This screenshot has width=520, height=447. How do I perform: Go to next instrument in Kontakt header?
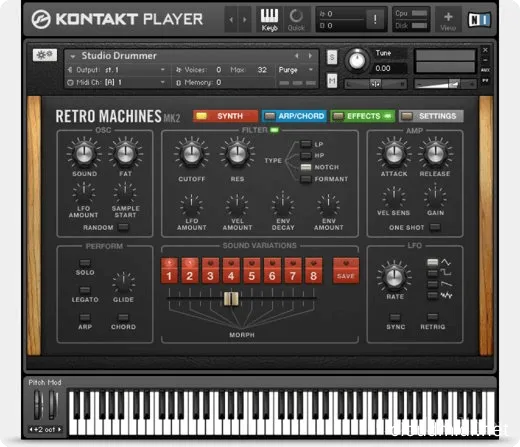click(x=244, y=20)
